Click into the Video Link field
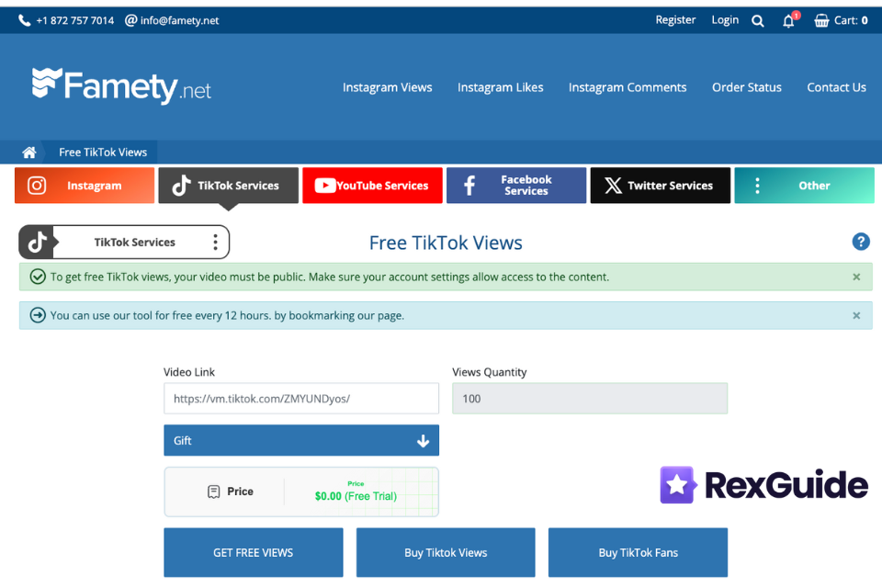This screenshot has width=882, height=588. point(301,399)
